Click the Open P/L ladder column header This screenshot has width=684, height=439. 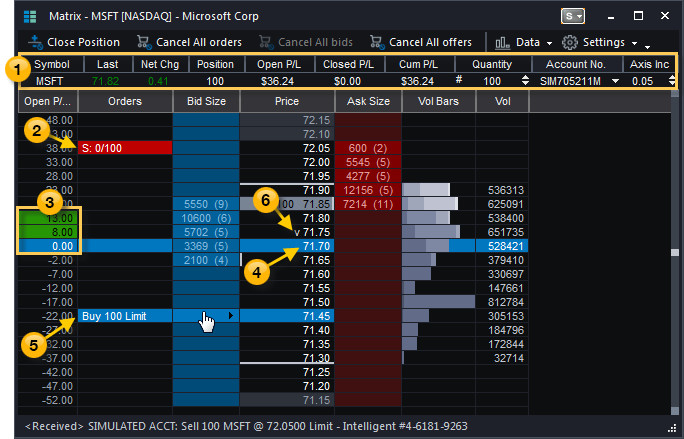tap(48, 101)
